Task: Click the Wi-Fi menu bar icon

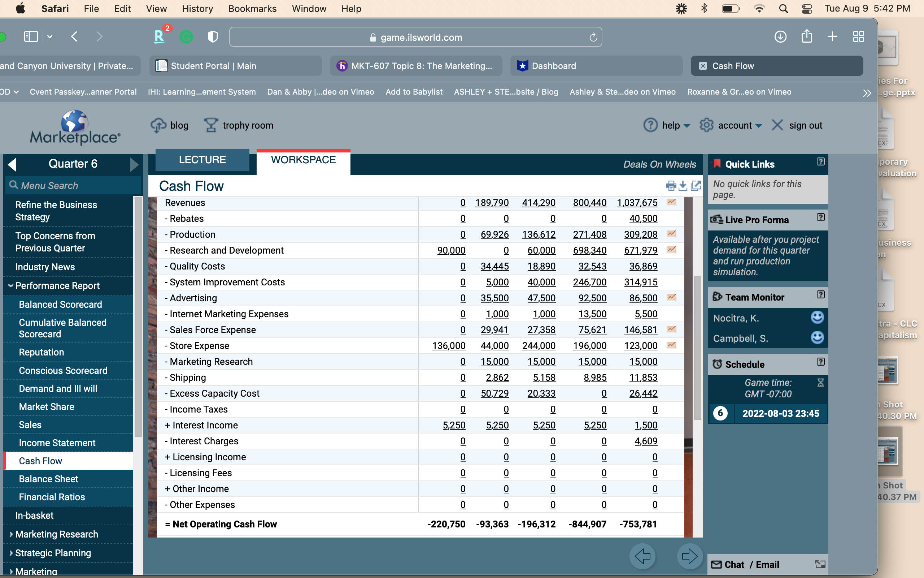Action: pos(759,8)
